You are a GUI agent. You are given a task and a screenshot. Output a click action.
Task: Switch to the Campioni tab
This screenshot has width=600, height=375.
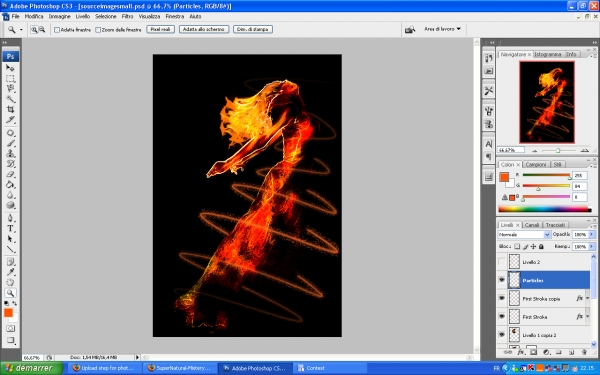[536, 165]
